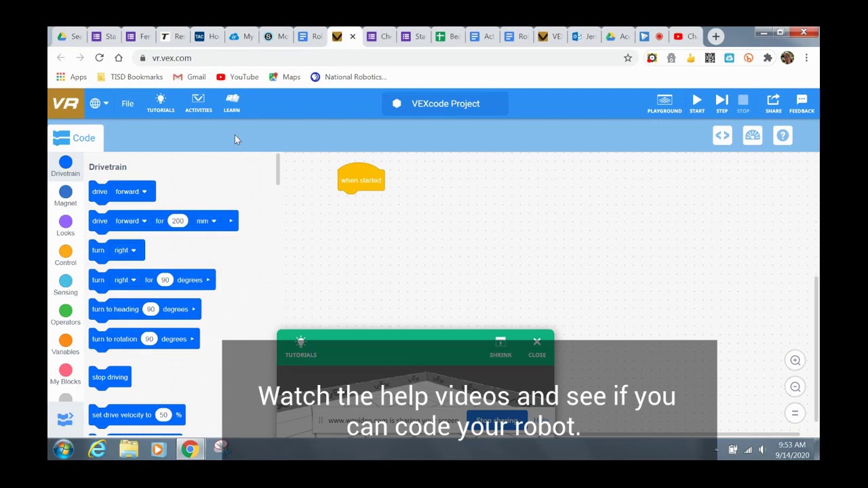Open direction dropdown on first drive block

131,192
